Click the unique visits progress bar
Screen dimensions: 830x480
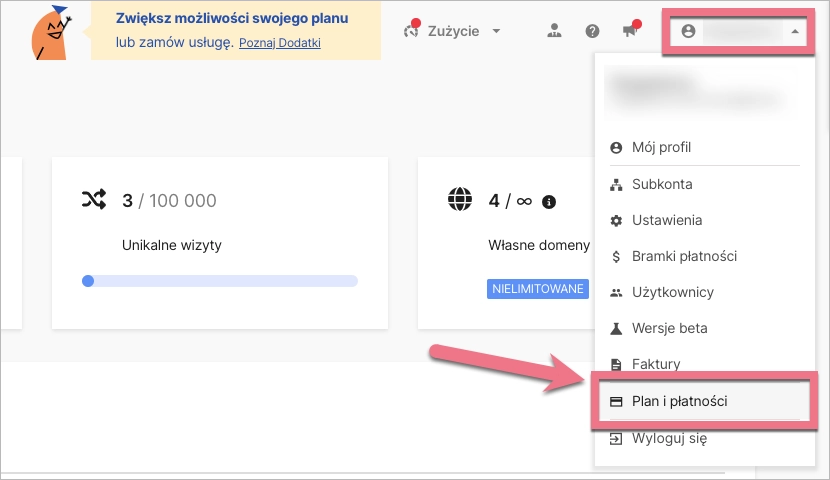220,281
